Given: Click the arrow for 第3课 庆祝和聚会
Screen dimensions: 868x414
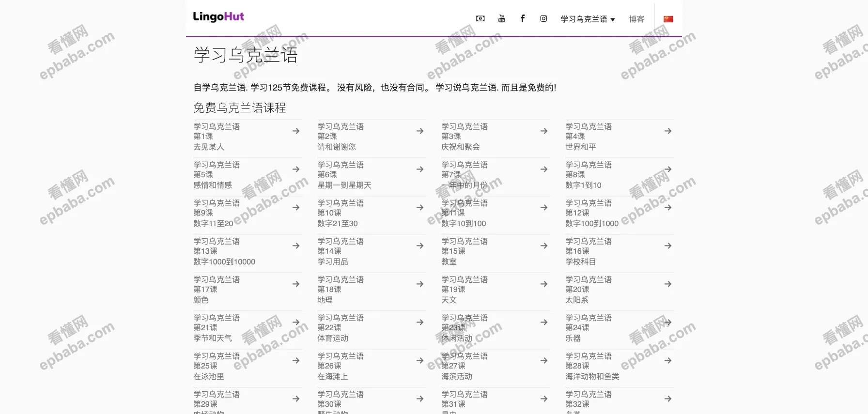Looking at the screenshot, I should (x=544, y=131).
